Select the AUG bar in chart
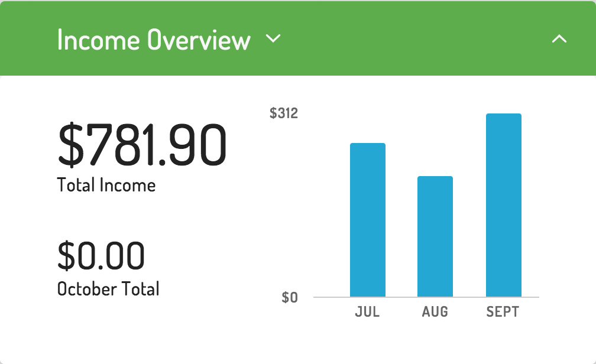 pyautogui.click(x=435, y=236)
